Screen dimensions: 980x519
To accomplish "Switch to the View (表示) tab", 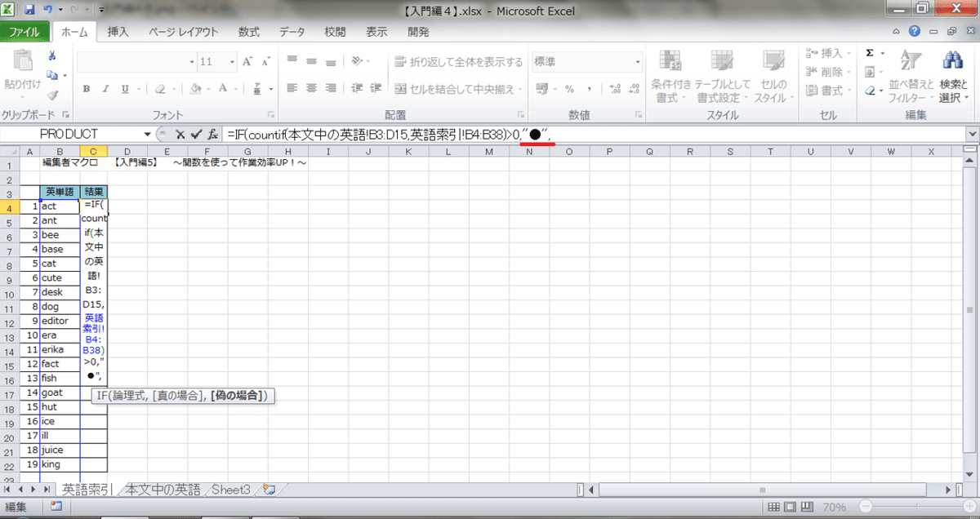I will coord(376,32).
